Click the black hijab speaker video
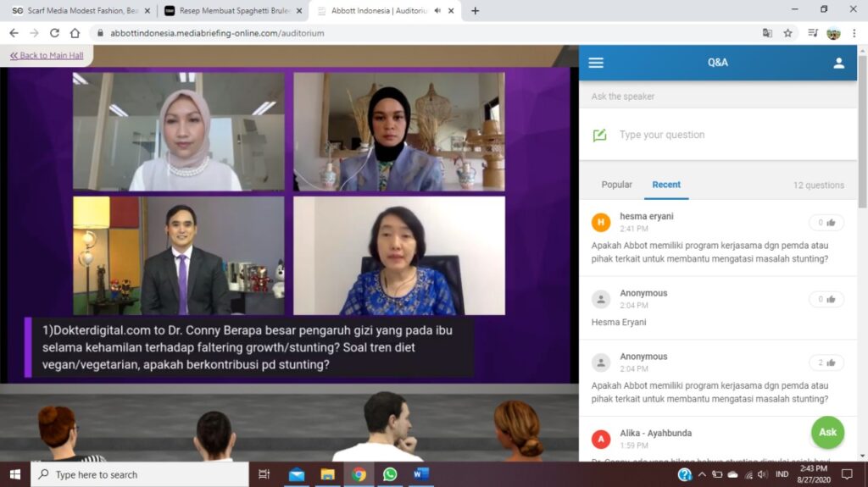The height and width of the screenshot is (487, 868). (398, 132)
